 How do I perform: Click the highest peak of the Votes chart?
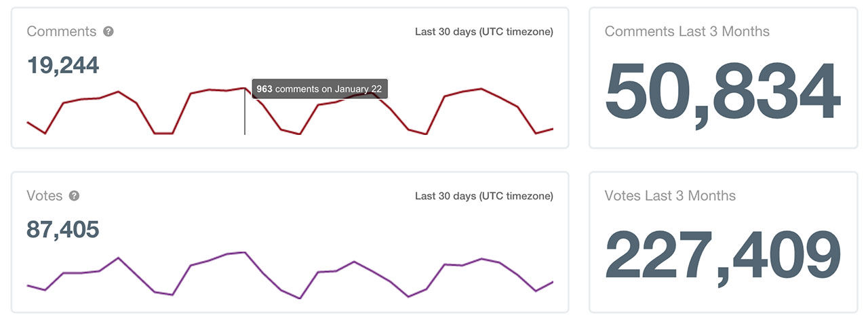(244, 252)
